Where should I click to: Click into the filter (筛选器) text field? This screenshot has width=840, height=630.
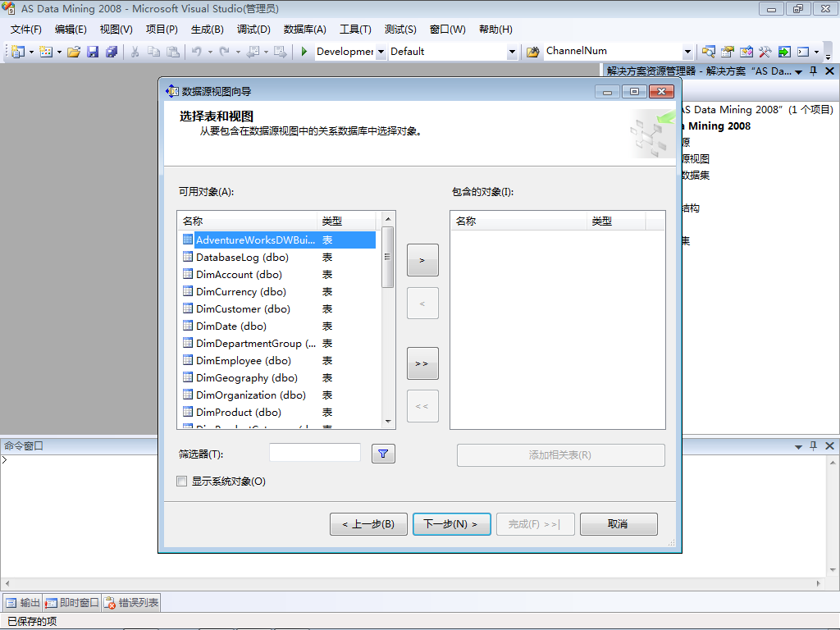tap(315, 453)
